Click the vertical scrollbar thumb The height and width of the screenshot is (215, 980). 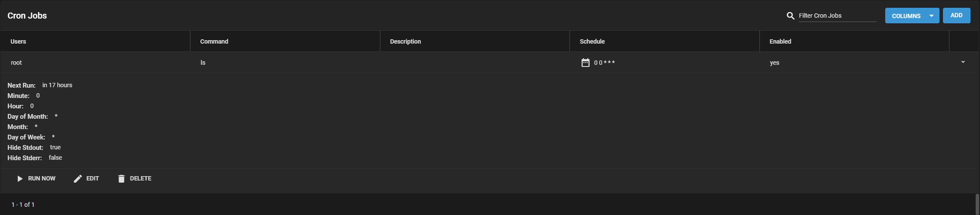(x=977, y=204)
